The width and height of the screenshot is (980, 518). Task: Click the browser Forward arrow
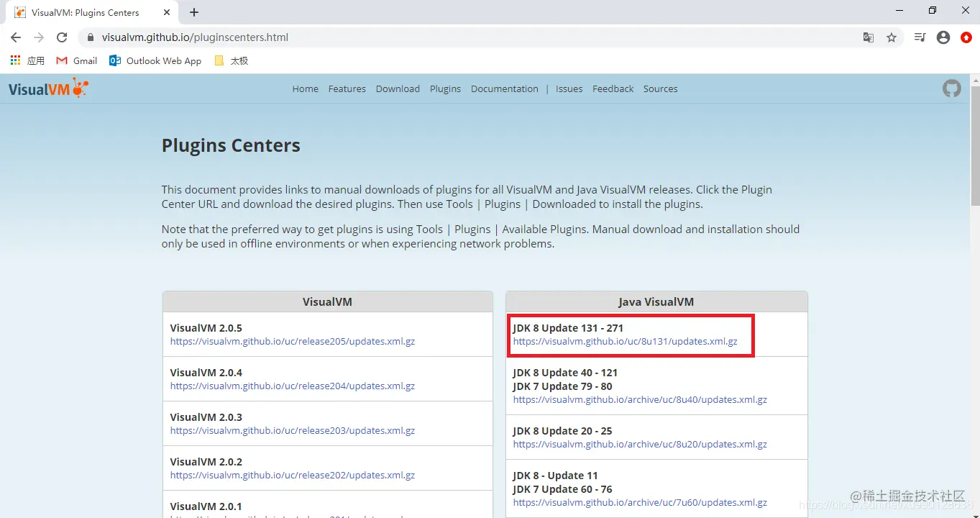[x=39, y=37]
